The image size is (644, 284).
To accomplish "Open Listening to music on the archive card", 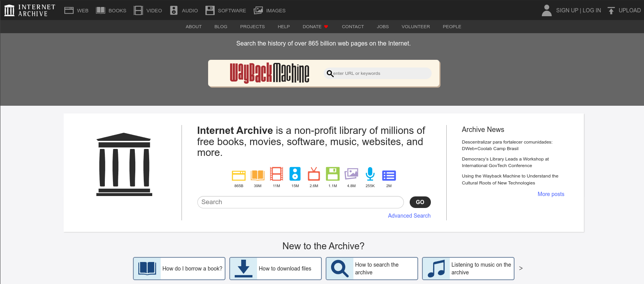I will 468,269.
